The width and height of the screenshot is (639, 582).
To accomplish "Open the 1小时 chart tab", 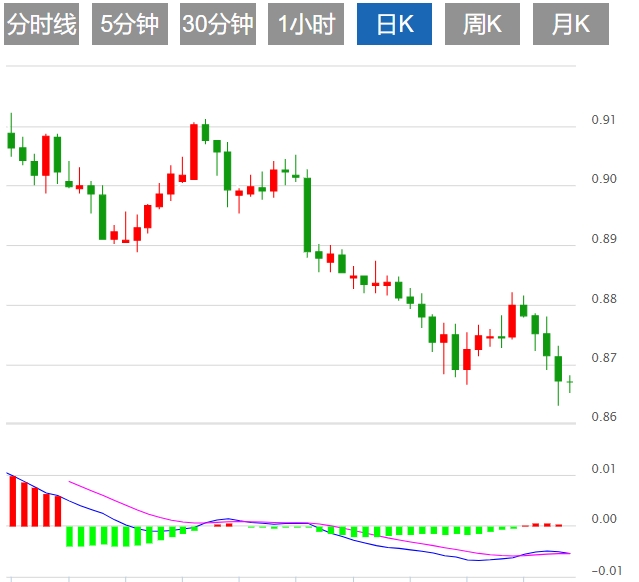I will (x=306, y=24).
